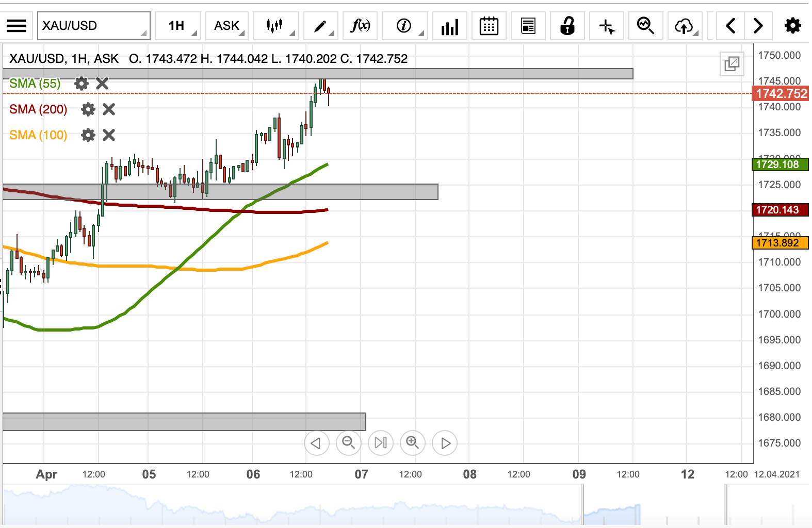Screen dimensions: 812x528
Task: Click the bar chart volume icon
Action: tap(450, 26)
